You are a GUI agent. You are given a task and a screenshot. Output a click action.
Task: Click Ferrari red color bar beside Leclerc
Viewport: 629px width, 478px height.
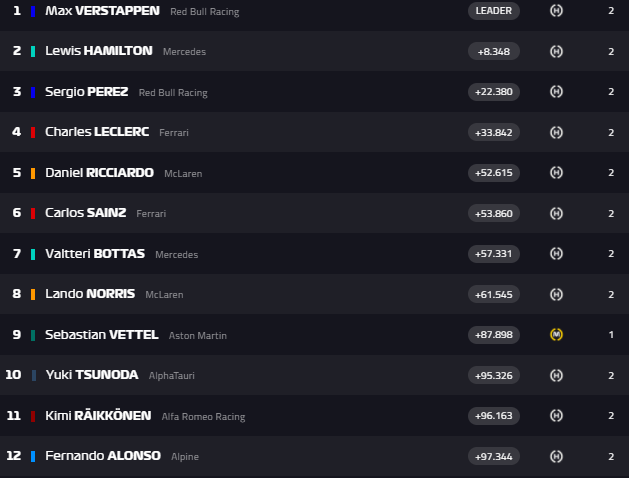click(x=33, y=132)
